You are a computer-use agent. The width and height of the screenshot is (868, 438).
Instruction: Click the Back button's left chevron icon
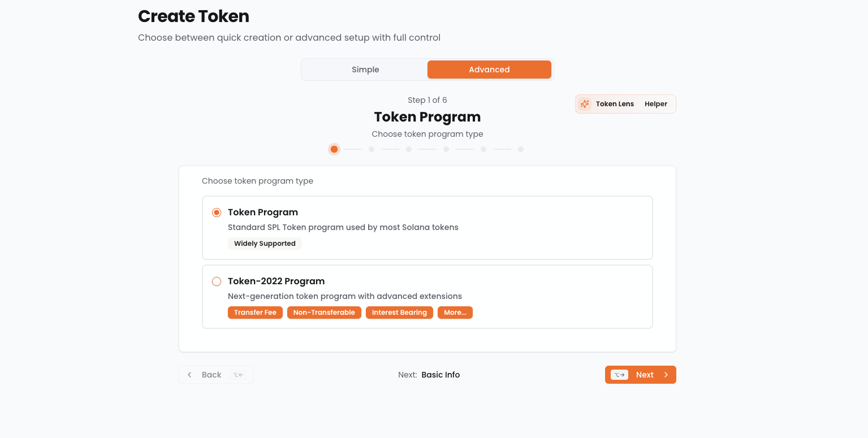[189, 375]
